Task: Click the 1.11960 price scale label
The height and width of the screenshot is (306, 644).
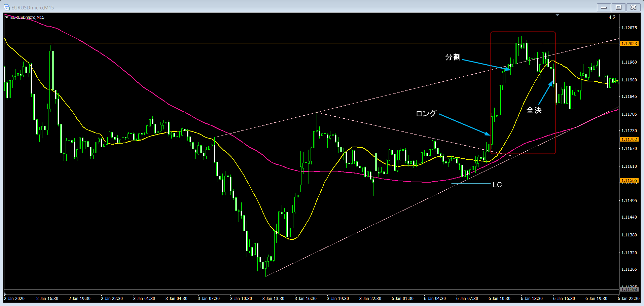Action: [x=629, y=62]
